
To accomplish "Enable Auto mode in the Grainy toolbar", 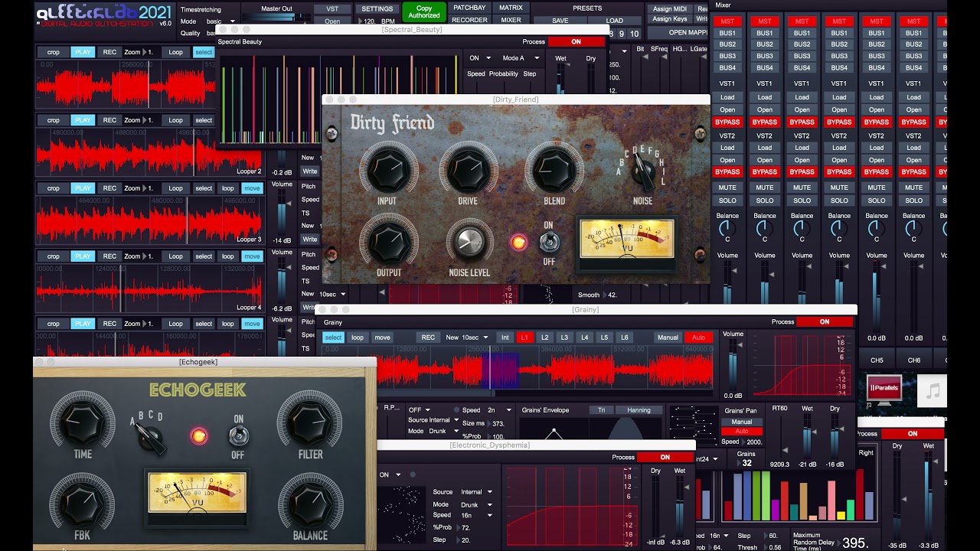I will click(x=698, y=337).
